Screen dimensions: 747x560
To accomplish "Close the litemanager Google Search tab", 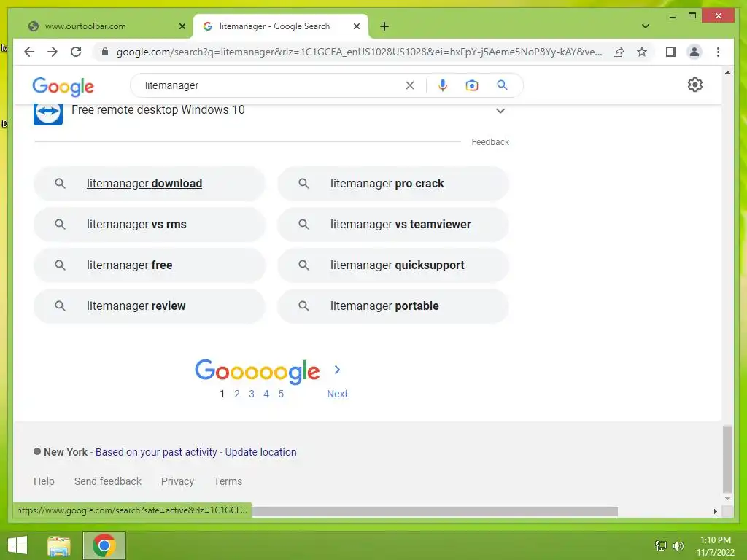I will pos(356,26).
